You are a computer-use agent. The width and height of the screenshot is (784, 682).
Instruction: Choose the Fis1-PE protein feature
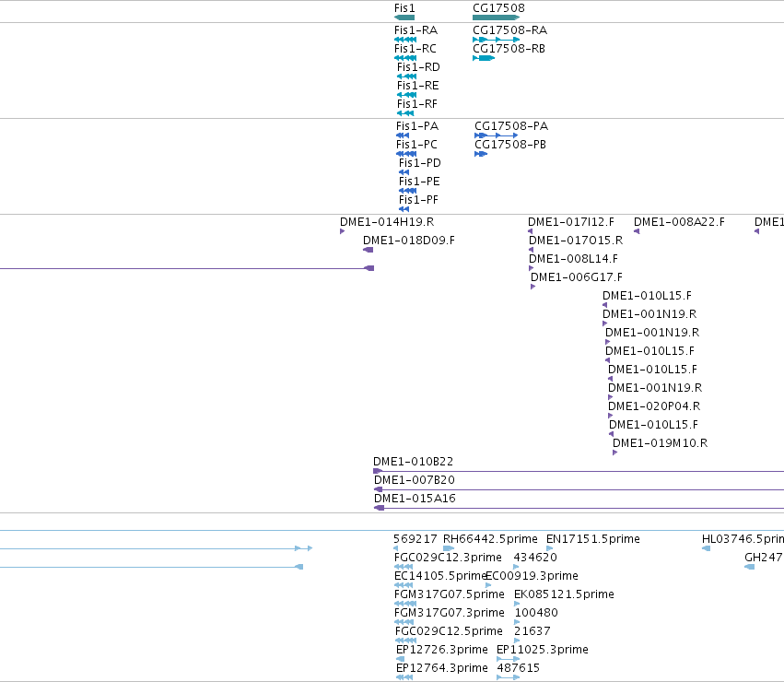407,191
